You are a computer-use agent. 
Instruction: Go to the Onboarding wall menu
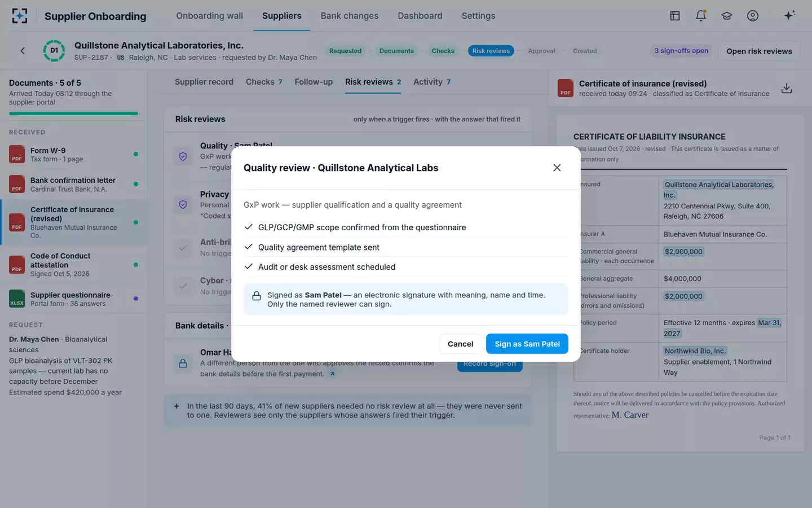(x=210, y=16)
